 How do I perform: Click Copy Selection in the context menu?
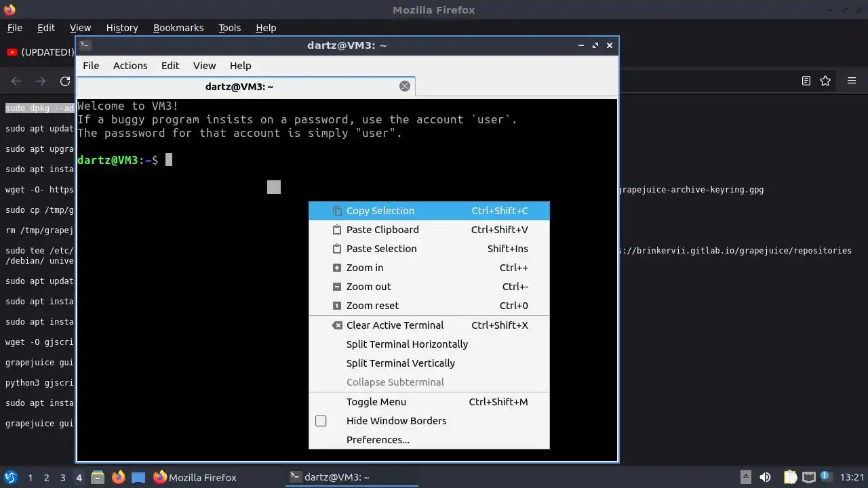[429, 211]
